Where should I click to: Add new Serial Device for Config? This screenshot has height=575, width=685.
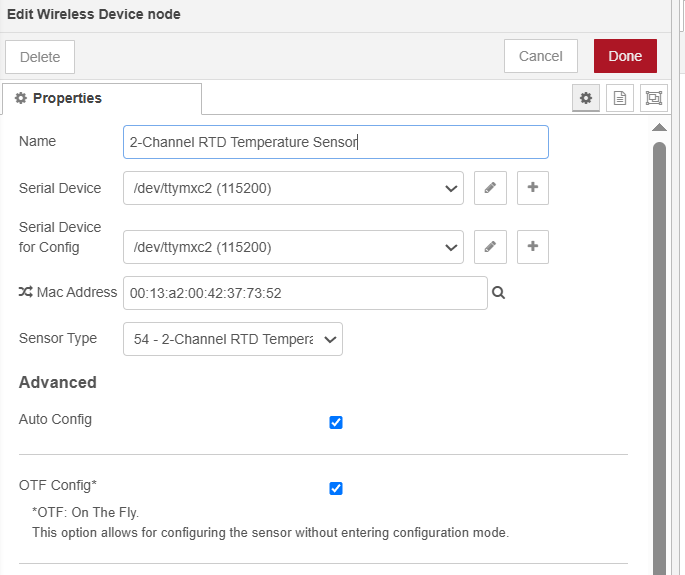click(x=532, y=247)
